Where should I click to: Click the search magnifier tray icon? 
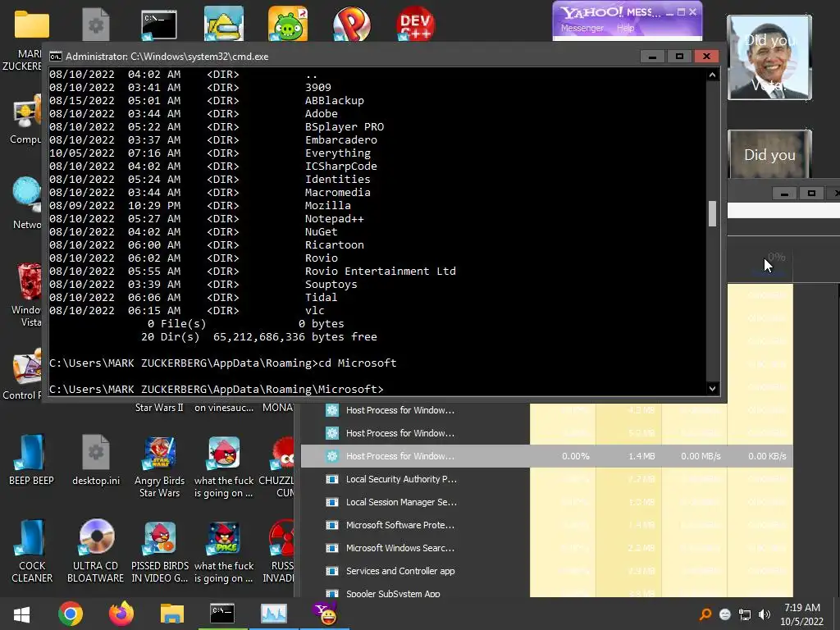[x=705, y=614]
